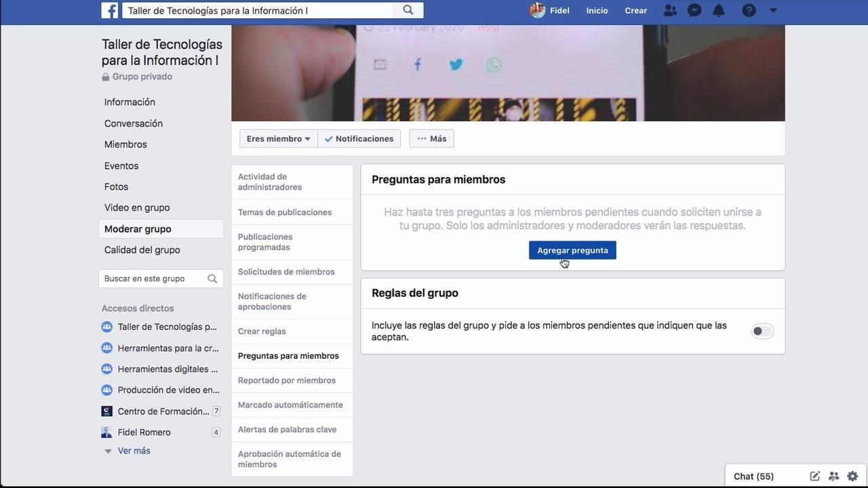Select 'Moderar grupo' in sidebar
The image size is (868, 488).
click(161, 229)
